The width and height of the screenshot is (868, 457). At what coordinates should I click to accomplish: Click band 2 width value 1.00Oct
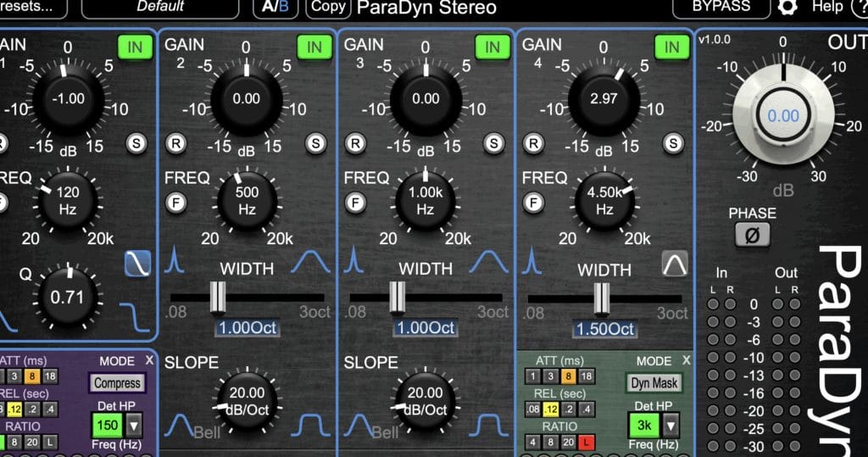(248, 328)
